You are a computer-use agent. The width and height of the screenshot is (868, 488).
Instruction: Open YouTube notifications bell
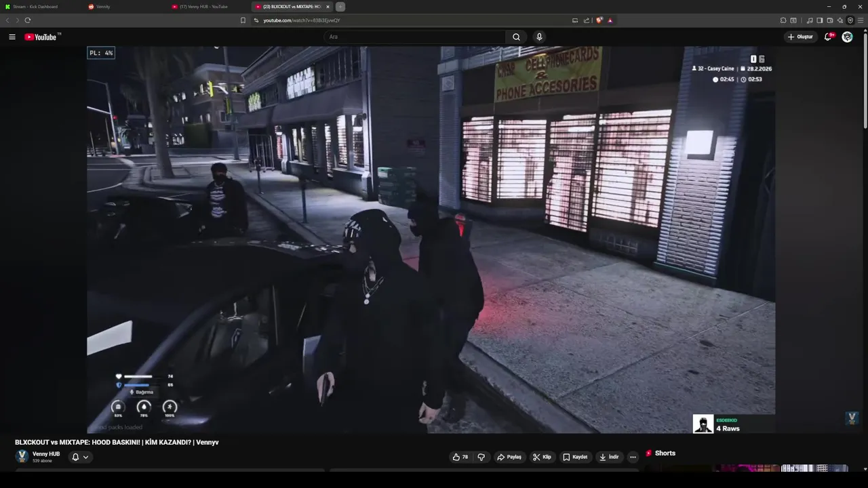(x=828, y=37)
